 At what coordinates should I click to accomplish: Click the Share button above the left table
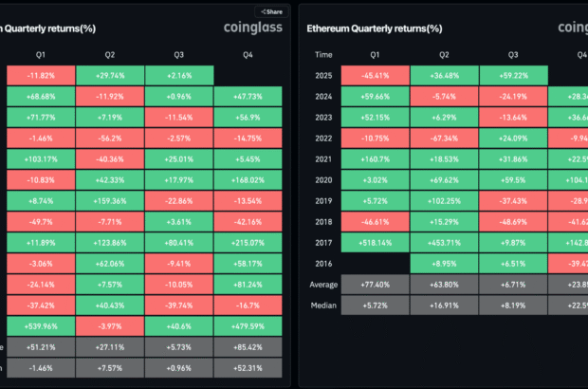click(271, 11)
